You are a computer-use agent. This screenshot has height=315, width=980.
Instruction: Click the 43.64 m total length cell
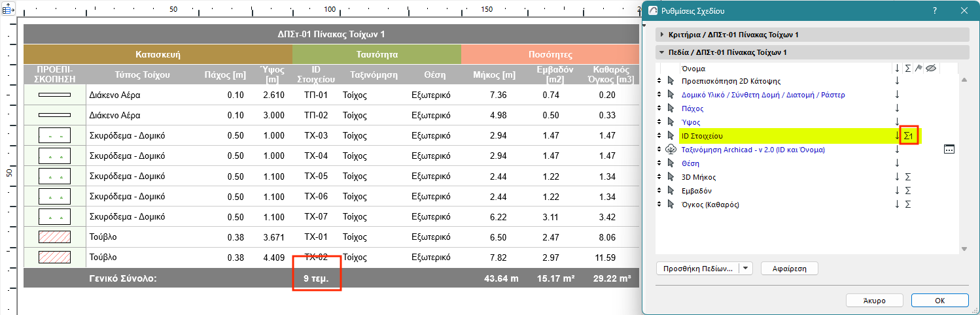click(x=501, y=278)
